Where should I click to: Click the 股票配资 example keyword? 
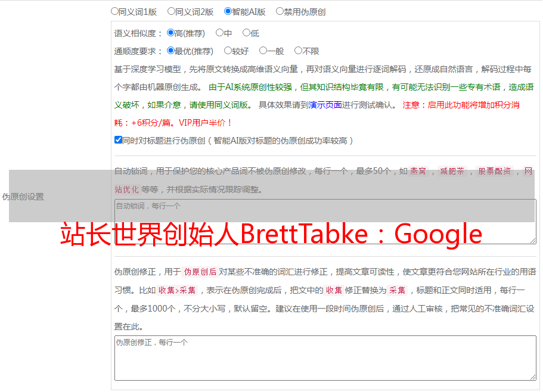[x=495, y=171]
